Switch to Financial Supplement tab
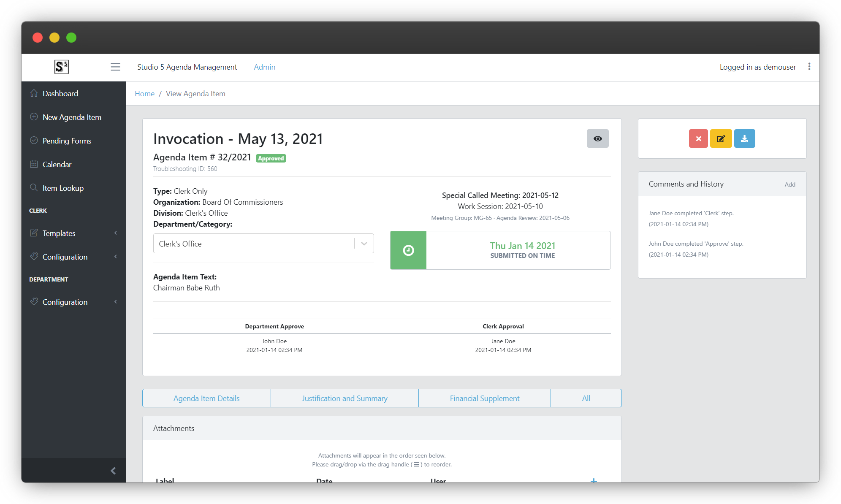The height and width of the screenshot is (504, 841). (x=484, y=398)
